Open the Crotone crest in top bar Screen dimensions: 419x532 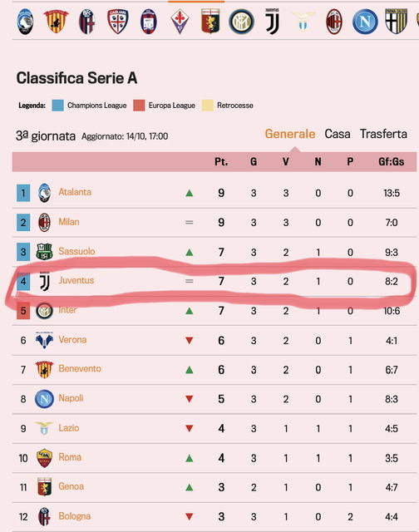click(x=149, y=22)
